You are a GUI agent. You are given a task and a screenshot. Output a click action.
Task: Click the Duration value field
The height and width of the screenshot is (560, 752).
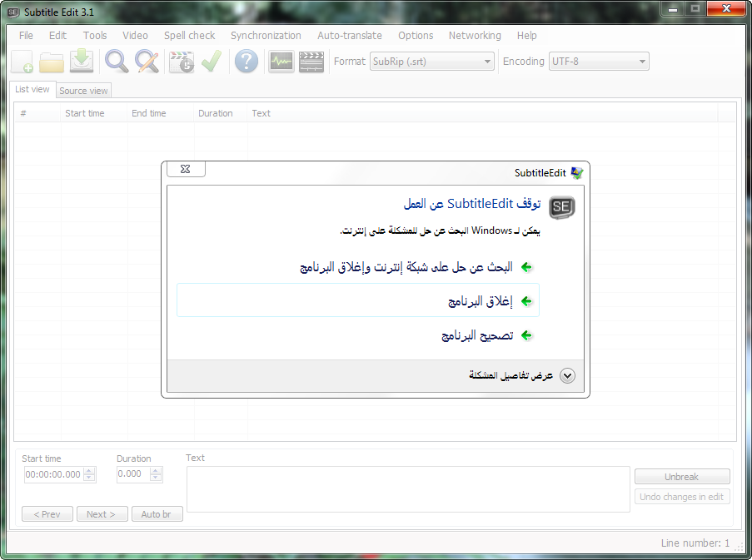point(132,474)
